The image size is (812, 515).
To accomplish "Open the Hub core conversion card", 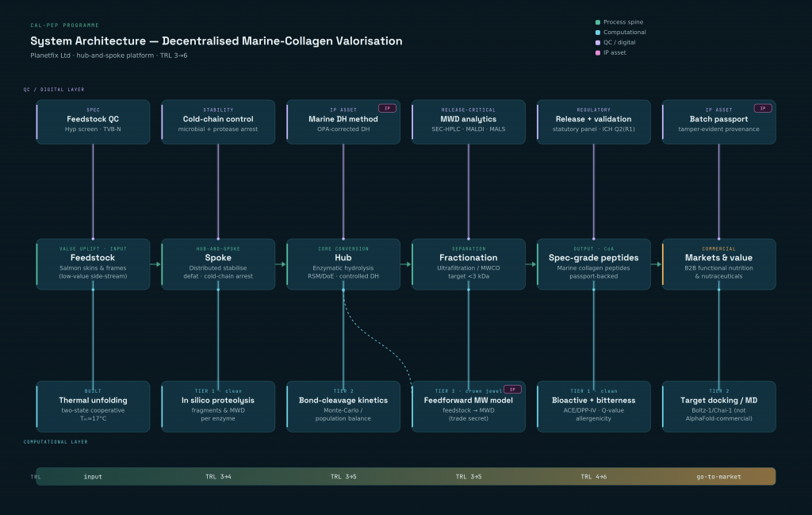I will [x=343, y=264].
